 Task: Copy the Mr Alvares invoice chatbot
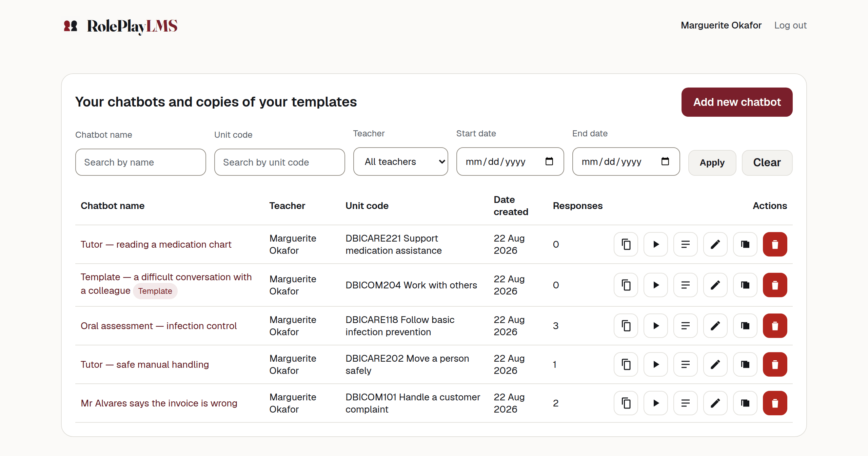(x=626, y=403)
